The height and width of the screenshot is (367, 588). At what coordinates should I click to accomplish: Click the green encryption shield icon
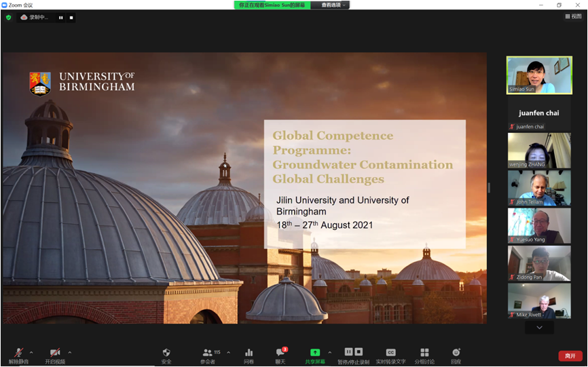8,17
